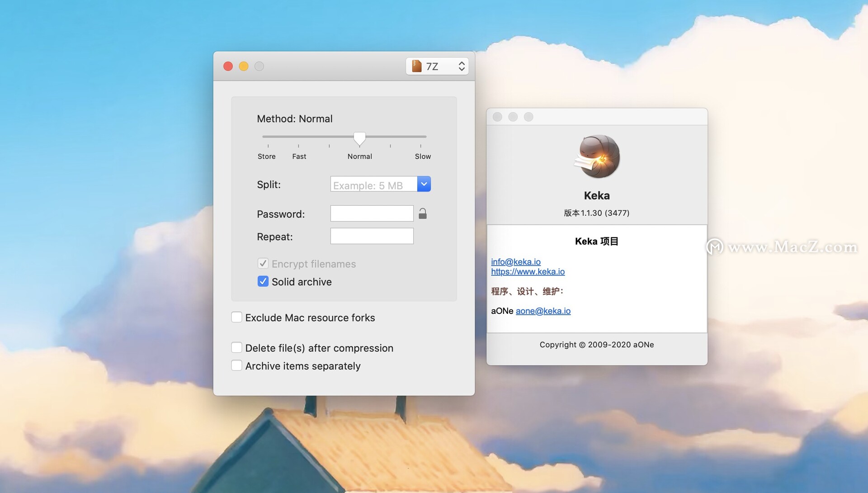This screenshot has height=493, width=868.
Task: Close the Keka compression window
Action: [x=228, y=66]
